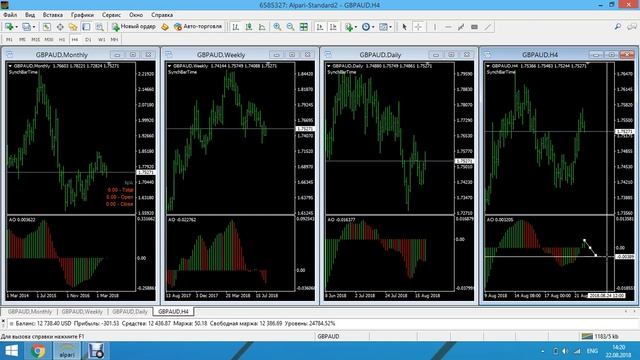
Task: Open a new chart with the toolbar icon
Action: 9,27
